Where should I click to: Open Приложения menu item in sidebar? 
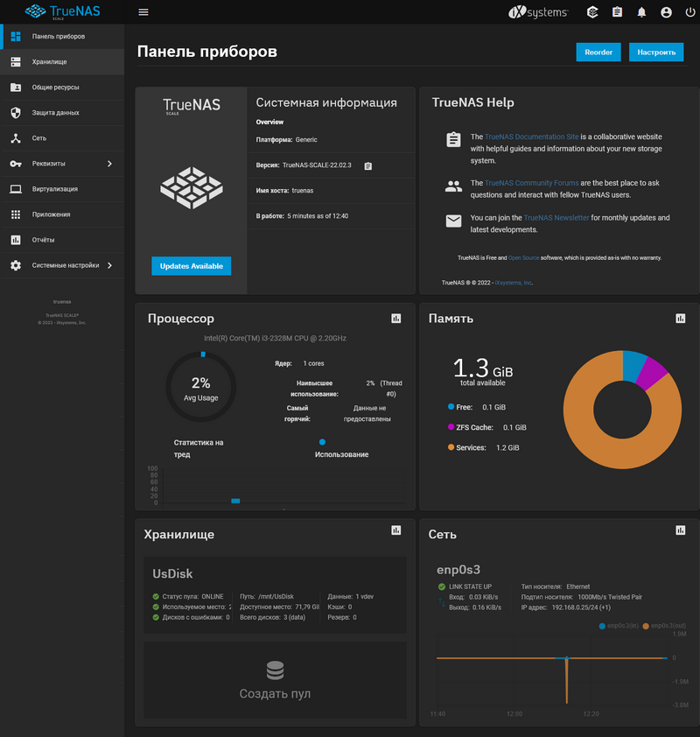click(x=62, y=214)
